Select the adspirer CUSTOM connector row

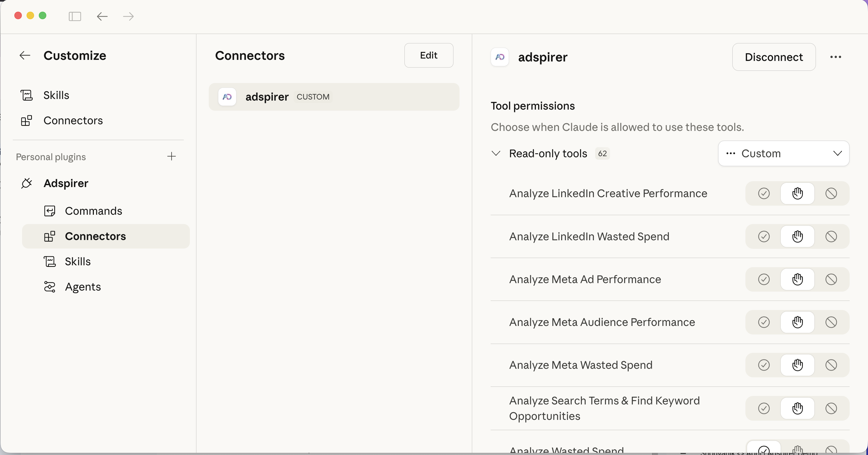(334, 97)
